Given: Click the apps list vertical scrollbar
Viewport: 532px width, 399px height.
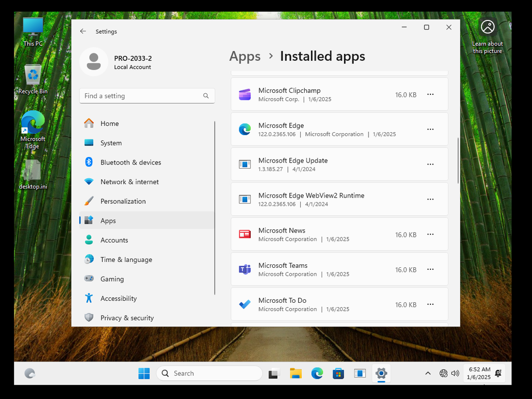Looking at the screenshot, I should [458, 161].
